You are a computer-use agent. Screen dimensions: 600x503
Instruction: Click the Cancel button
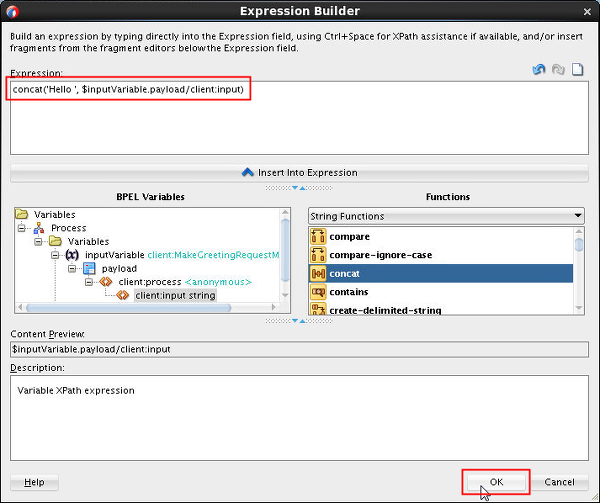pos(559,482)
